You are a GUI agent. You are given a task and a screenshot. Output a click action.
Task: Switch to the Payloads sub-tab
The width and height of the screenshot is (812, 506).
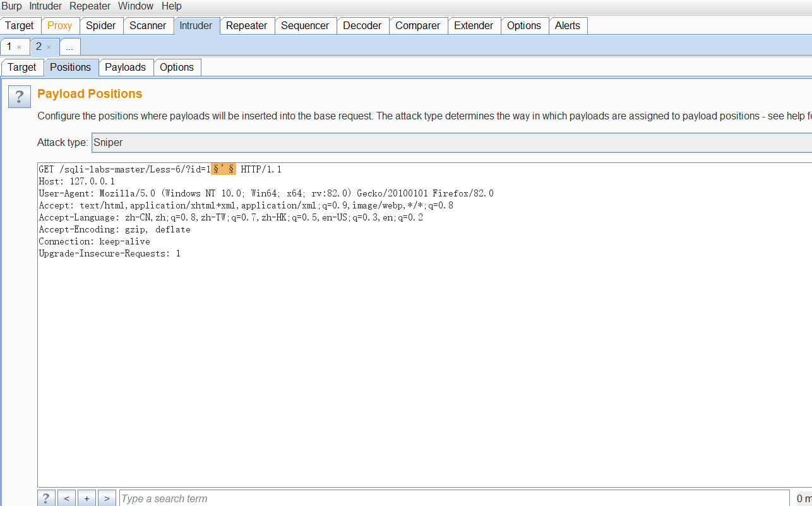(125, 67)
